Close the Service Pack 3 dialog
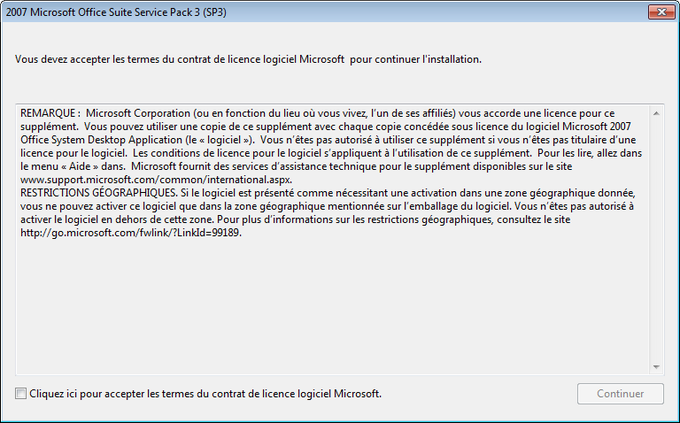This screenshot has height=423, width=680. tap(661, 12)
